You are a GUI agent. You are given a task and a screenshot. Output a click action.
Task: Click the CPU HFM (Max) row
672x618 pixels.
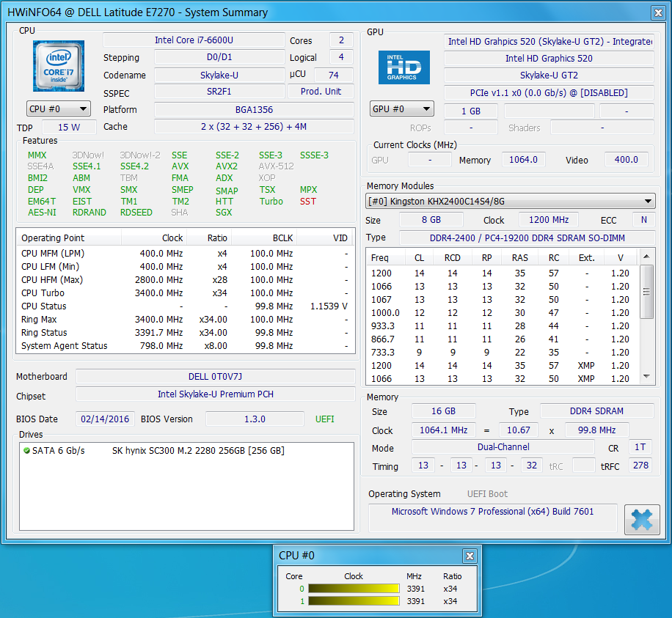[186, 279]
